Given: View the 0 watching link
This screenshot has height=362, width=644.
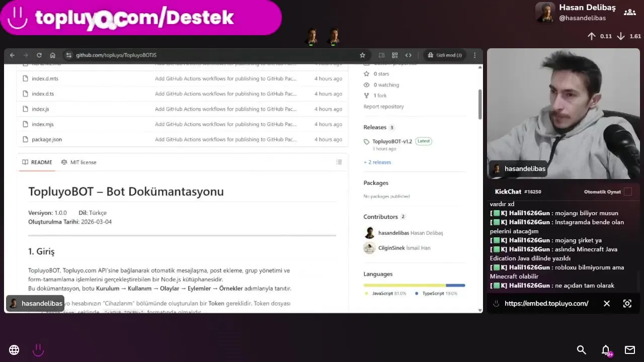Looking at the screenshot, I should [x=381, y=85].
